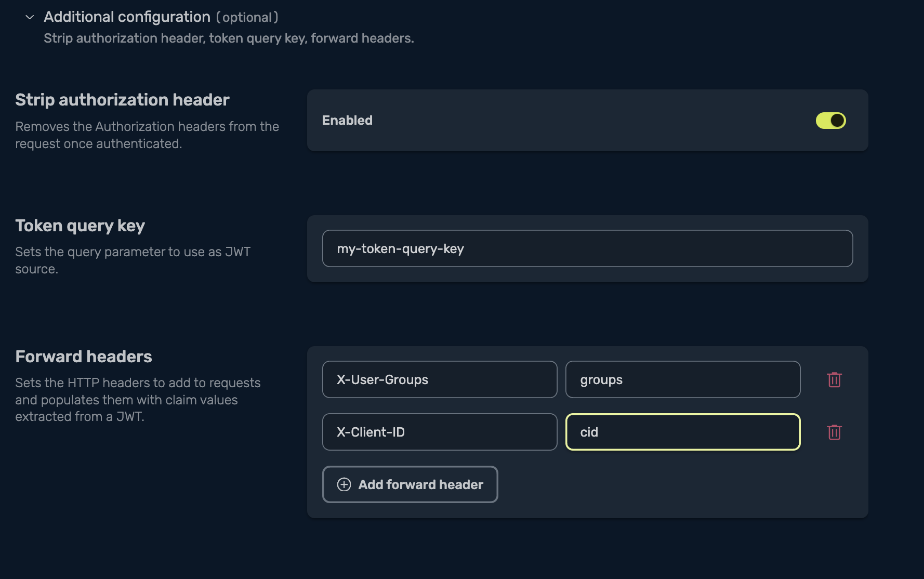Delete the X-User-Groups forward header row

coord(834,379)
